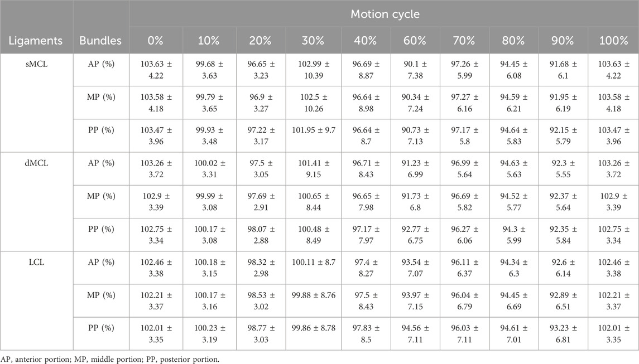Click LCL MP cell 99.88 ± 8.76
This screenshot has width=639, height=364.
click(x=314, y=300)
